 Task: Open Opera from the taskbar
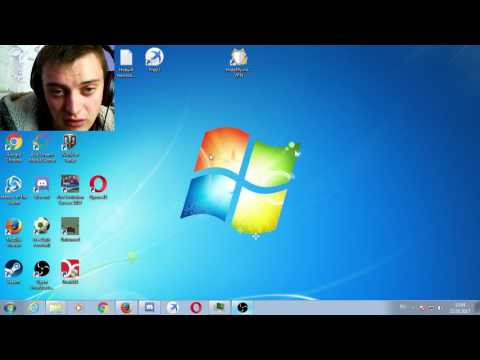click(196, 307)
